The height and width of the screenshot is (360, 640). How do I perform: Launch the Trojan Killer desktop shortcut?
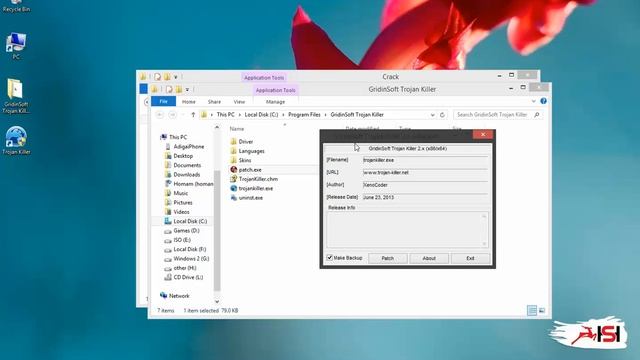(16, 140)
